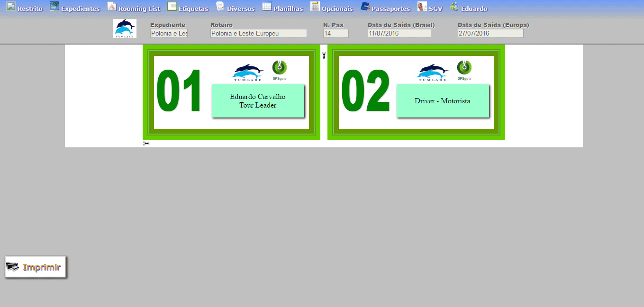
Task: Open the Opcionais menu item
Action: (x=337, y=9)
